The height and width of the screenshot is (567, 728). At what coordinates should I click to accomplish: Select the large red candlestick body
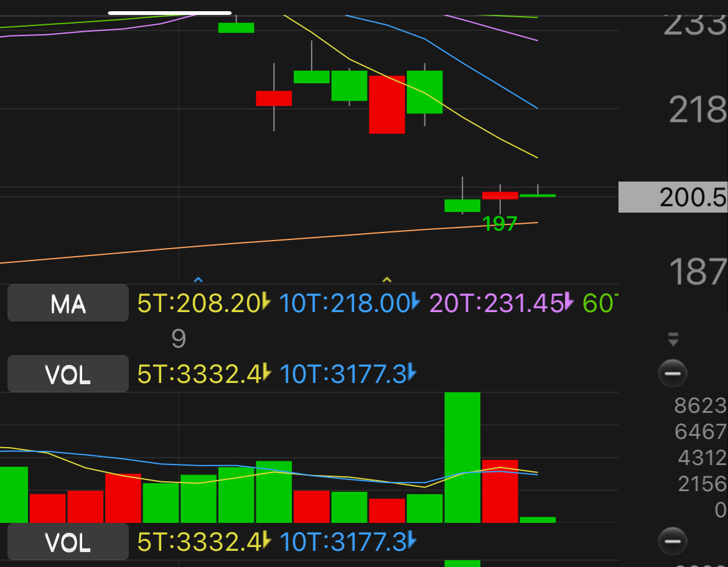tap(387, 104)
